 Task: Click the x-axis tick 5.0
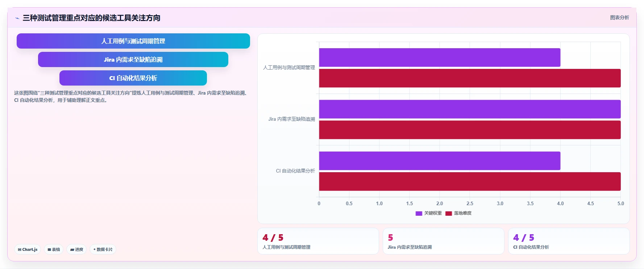pyautogui.click(x=621, y=203)
